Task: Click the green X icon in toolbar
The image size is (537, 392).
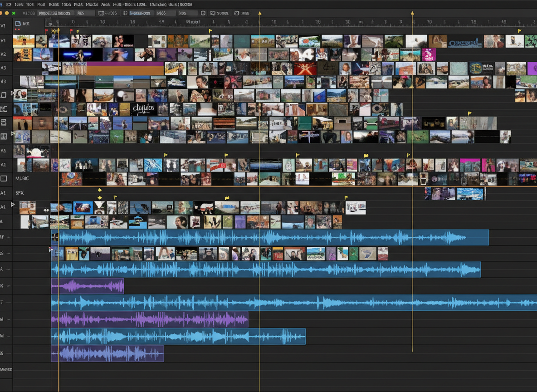Action: click(14, 13)
